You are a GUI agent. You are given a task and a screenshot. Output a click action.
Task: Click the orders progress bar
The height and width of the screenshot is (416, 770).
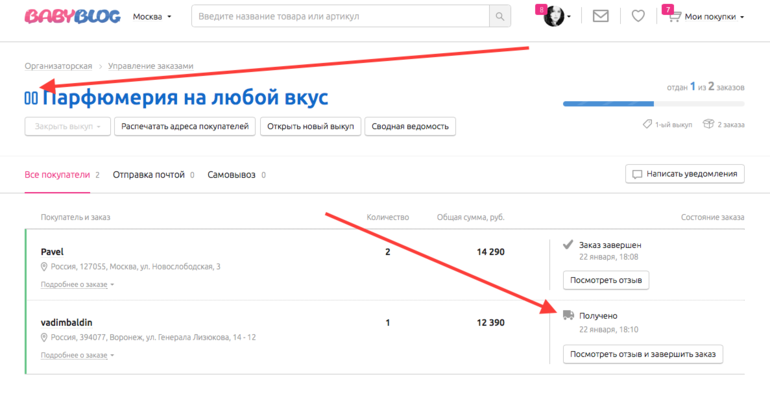click(654, 103)
